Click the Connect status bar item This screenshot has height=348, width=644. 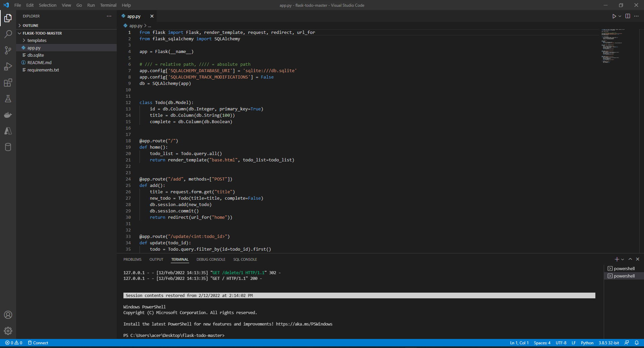tap(38, 343)
